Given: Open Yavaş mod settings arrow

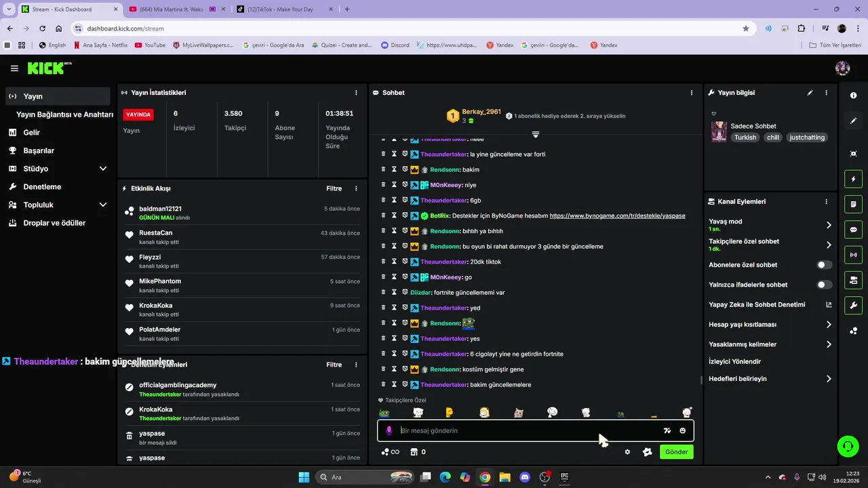Looking at the screenshot, I should point(829,225).
